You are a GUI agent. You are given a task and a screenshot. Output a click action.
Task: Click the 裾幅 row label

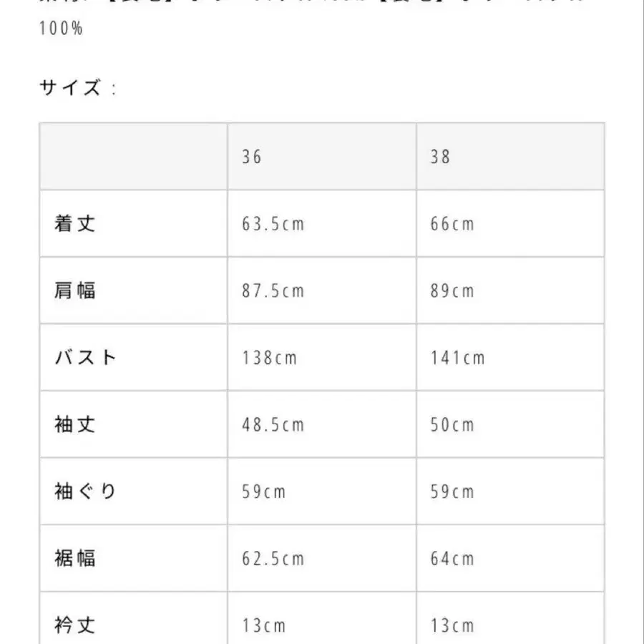(75, 559)
